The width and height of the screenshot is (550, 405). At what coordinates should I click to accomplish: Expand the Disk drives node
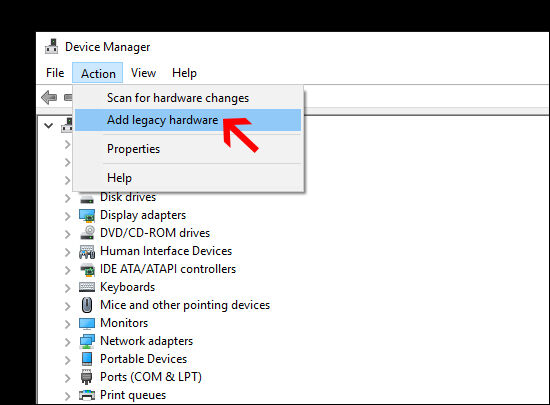coord(68,198)
